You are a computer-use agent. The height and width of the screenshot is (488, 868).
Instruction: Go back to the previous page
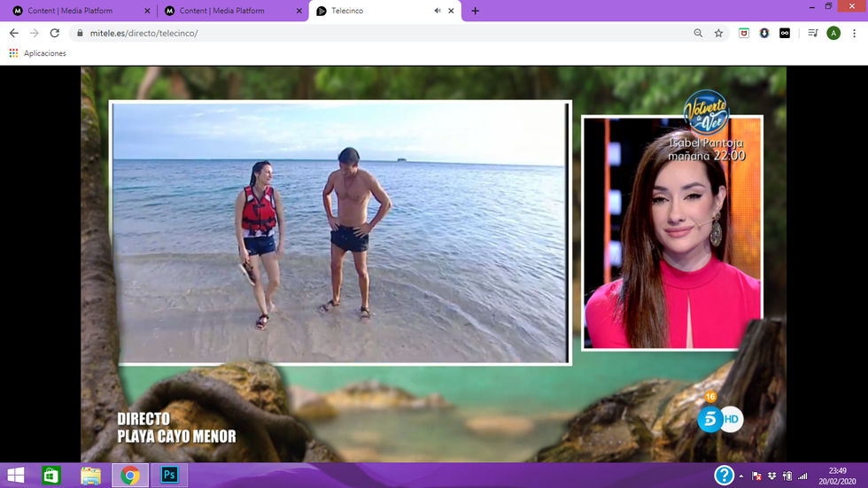click(14, 33)
